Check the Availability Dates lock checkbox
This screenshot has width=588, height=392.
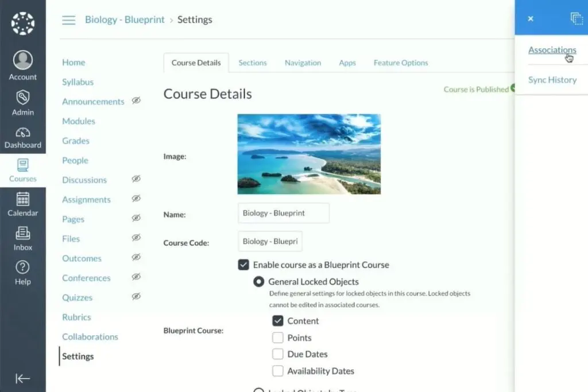(x=277, y=371)
